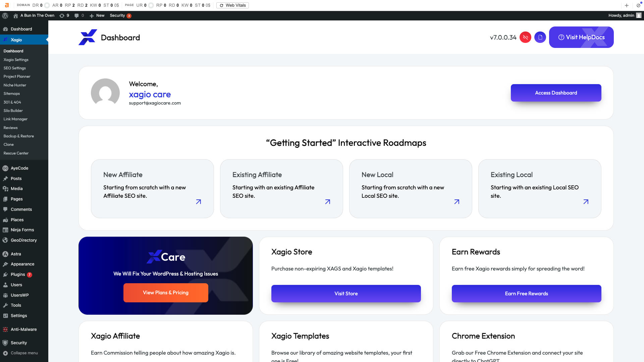The height and width of the screenshot is (362, 644).
Task: Click the Web Vitals button in SEO toolbar
Action: click(x=232, y=5)
